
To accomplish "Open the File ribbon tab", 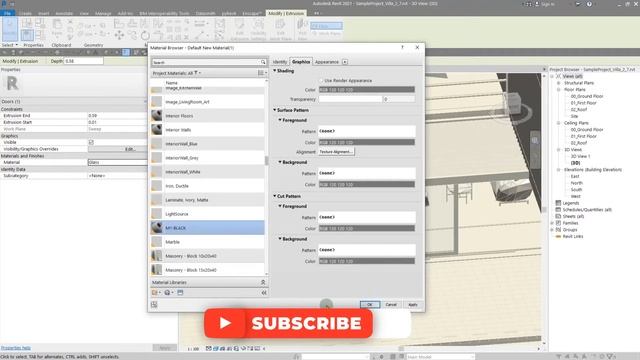I will (7, 13).
